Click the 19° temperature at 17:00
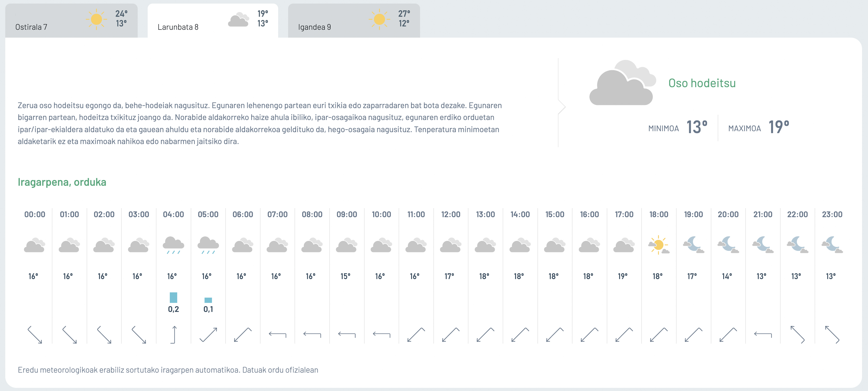 pos(623,277)
